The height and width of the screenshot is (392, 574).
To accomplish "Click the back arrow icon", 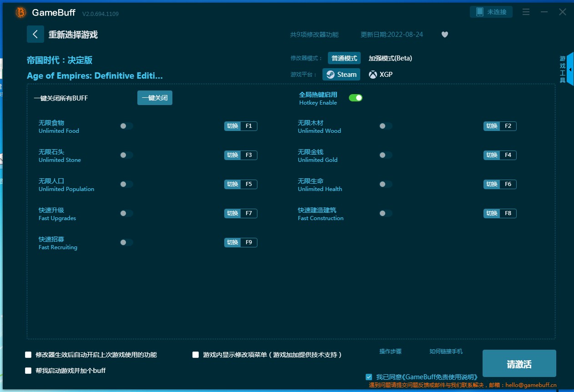I will 35,35.
